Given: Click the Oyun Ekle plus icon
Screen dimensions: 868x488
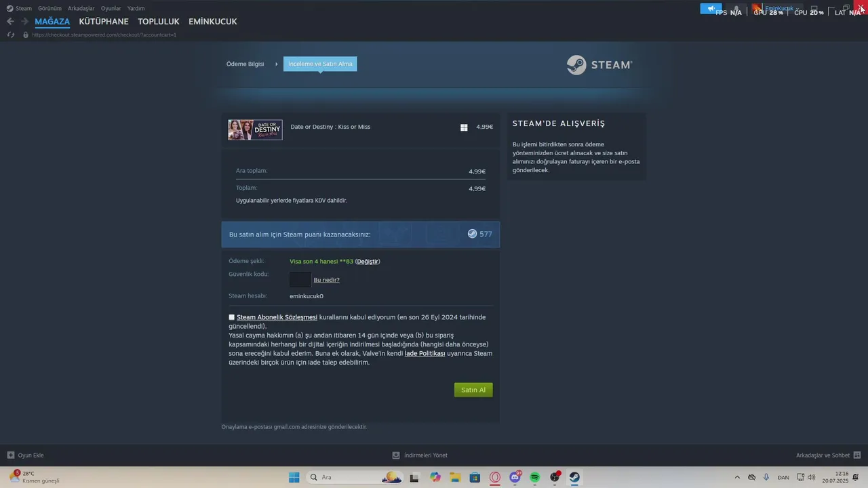Looking at the screenshot, I should click(10, 455).
